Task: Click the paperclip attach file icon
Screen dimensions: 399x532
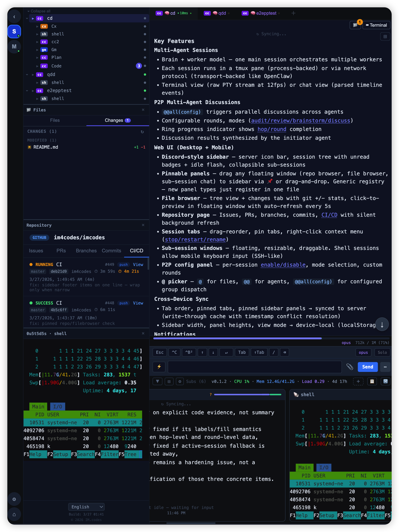Action: (349, 367)
